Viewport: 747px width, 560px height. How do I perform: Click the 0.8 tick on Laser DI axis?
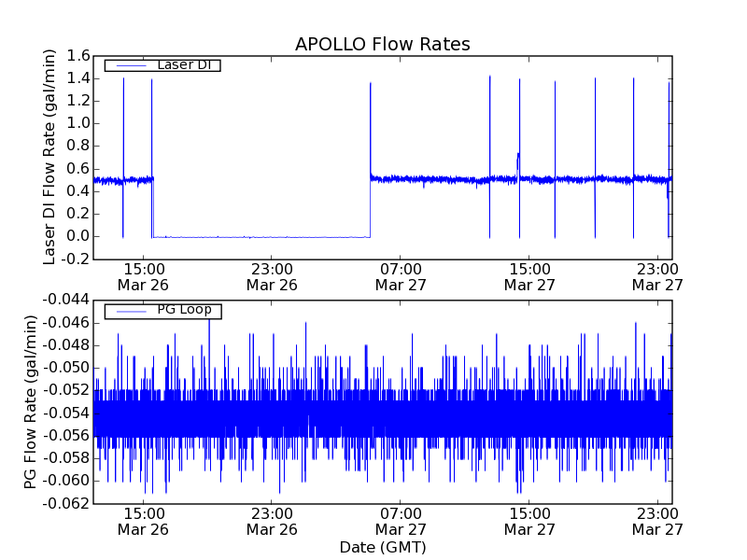[x=78, y=146]
